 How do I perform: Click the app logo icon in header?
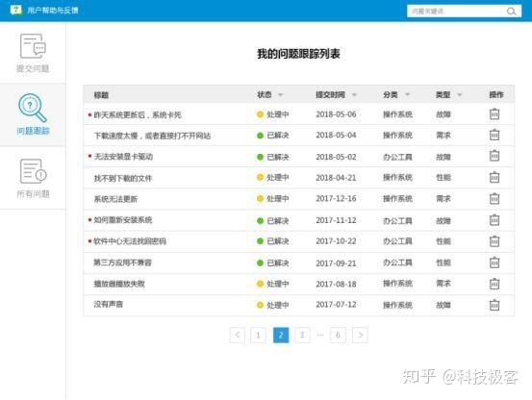(16, 10)
